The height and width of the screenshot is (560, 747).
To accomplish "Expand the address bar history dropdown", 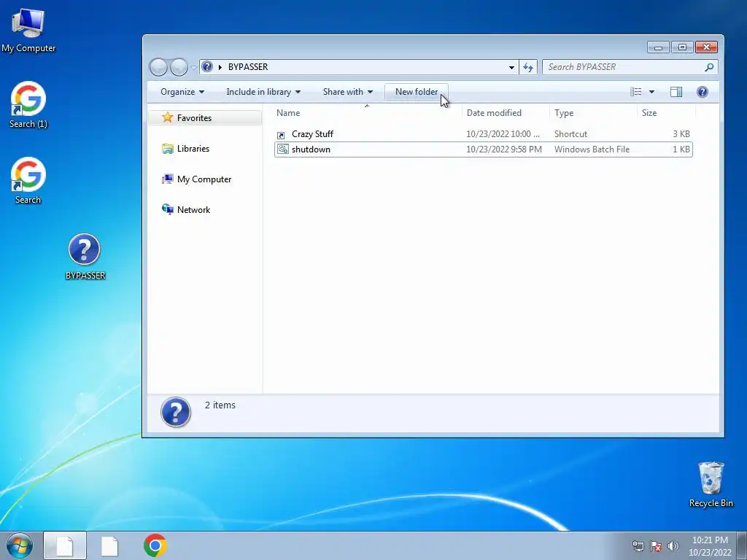I will pyautogui.click(x=511, y=67).
